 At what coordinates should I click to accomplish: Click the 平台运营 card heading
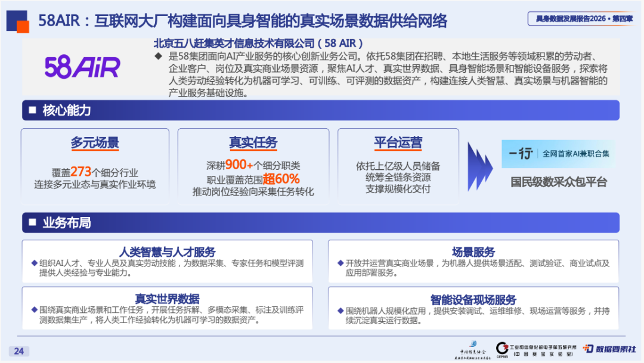click(x=398, y=142)
